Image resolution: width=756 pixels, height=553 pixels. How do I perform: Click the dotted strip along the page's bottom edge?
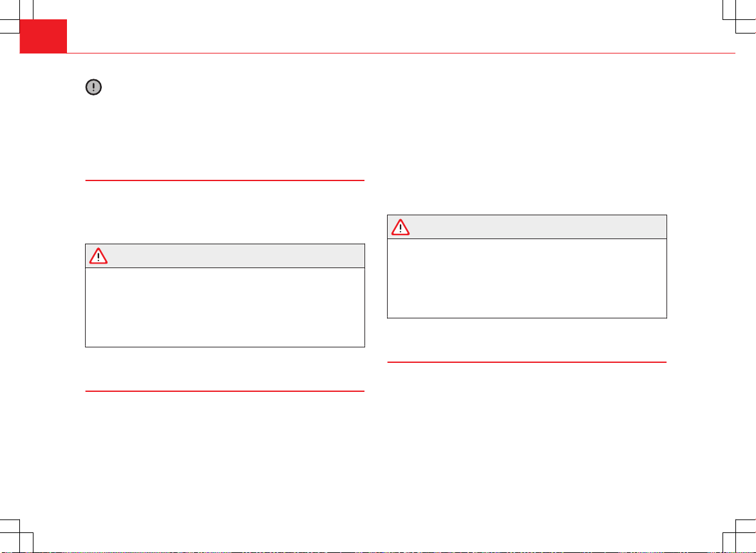point(378,552)
